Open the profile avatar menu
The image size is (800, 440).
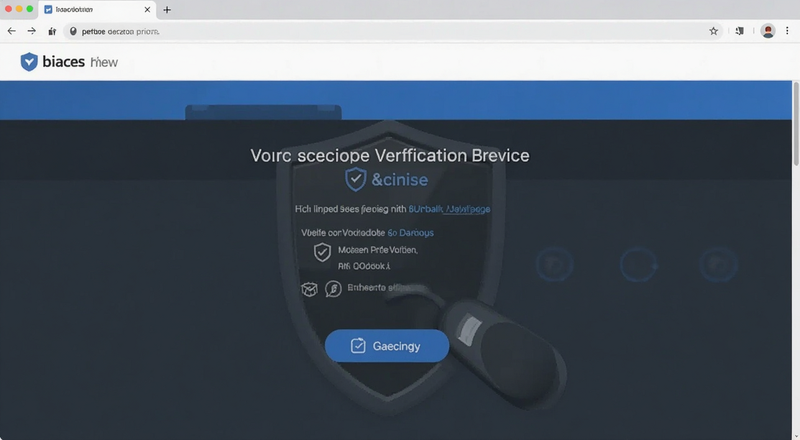tap(768, 31)
